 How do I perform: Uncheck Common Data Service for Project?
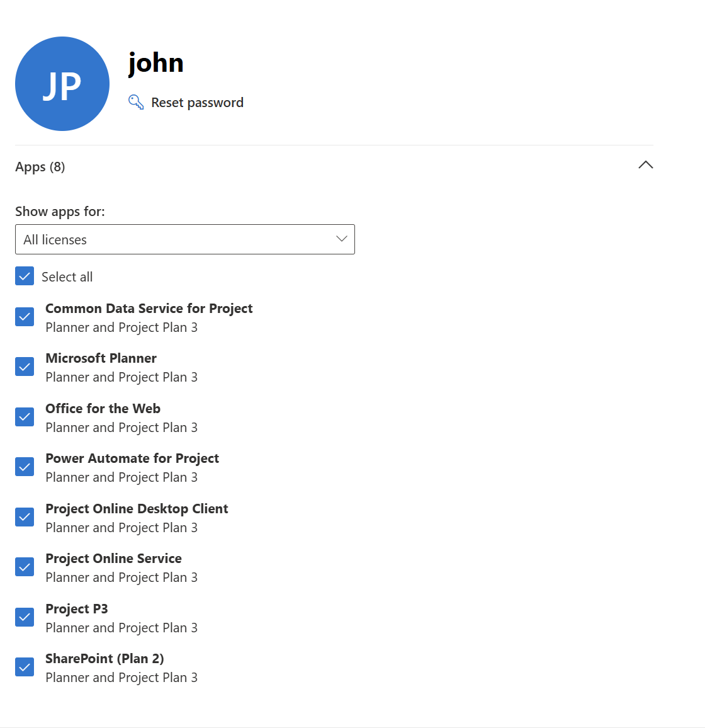pos(25,317)
